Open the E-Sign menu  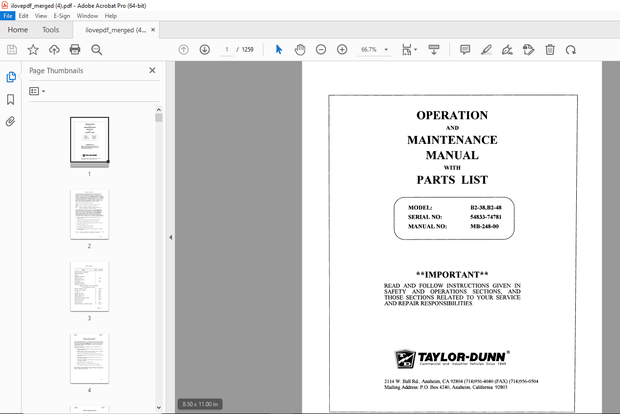[x=62, y=16]
